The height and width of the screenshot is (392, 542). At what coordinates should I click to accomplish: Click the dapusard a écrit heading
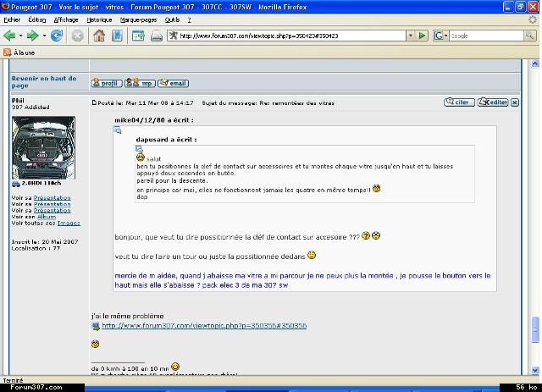[166, 140]
